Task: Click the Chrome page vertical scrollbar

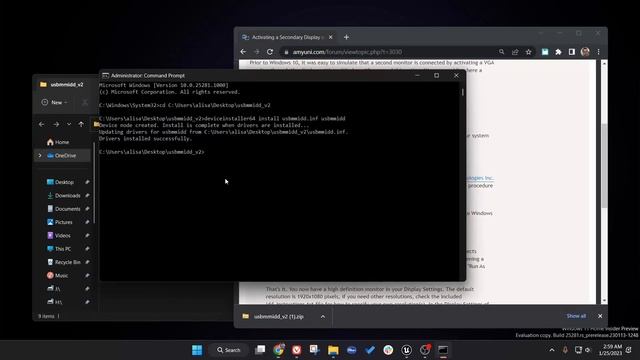Action: point(604,165)
